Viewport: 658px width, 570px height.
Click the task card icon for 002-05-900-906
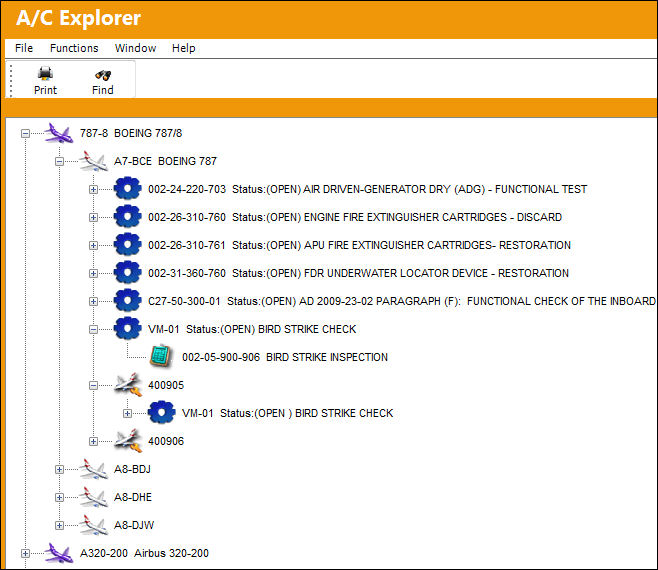click(x=161, y=357)
